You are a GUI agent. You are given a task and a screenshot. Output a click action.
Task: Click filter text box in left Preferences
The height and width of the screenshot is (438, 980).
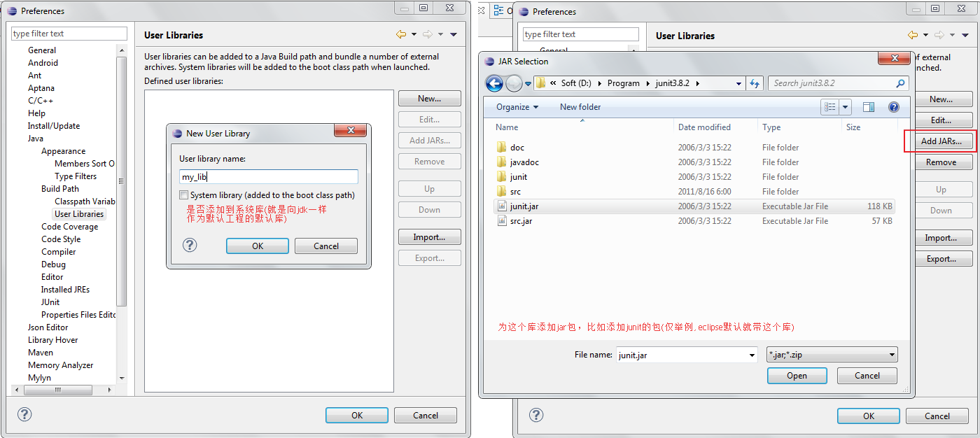coord(69,34)
